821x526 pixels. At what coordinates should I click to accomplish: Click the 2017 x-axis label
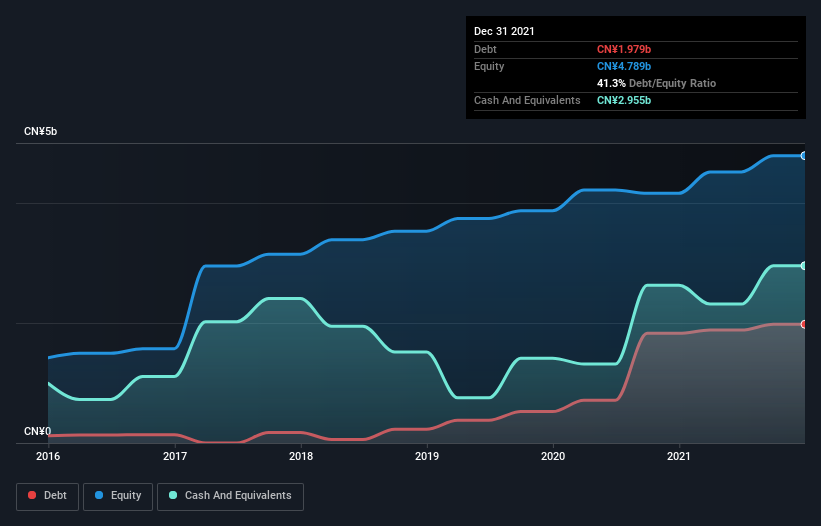click(175, 456)
